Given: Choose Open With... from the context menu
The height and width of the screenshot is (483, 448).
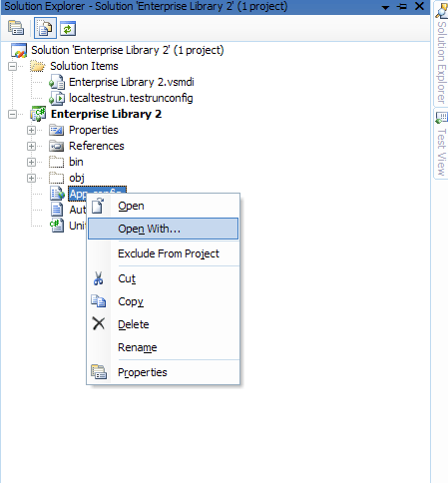Looking at the screenshot, I should (x=163, y=229).
